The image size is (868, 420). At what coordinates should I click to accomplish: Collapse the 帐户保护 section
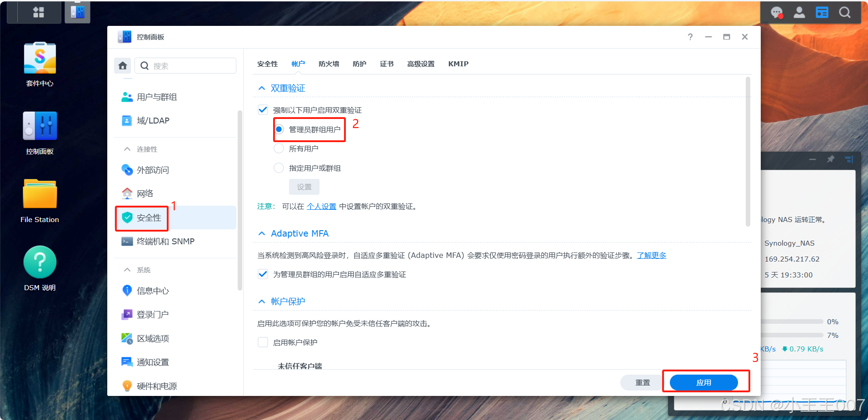[262, 301]
